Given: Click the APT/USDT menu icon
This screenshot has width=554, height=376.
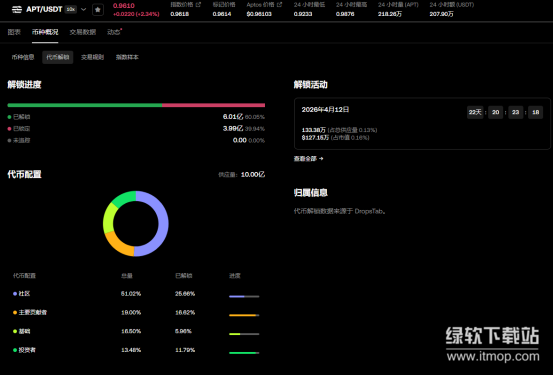Looking at the screenshot, I should [17, 10].
